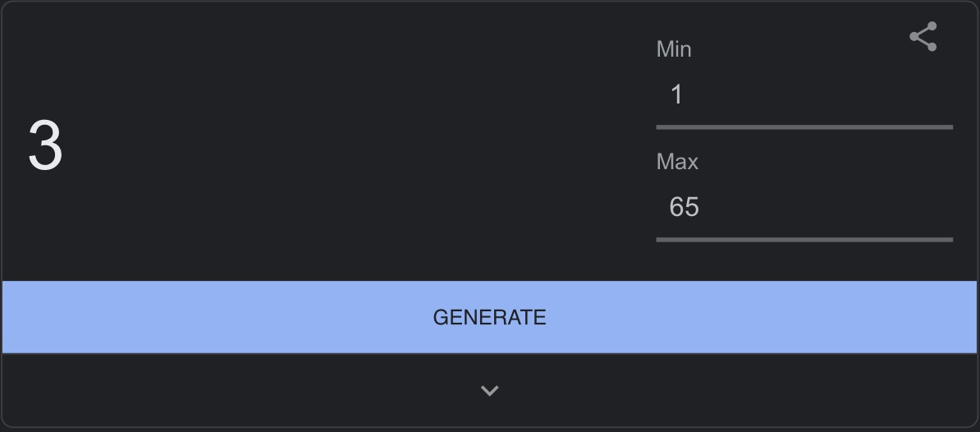Click the result display showing 3
Viewport: 980px width, 432px height.
[x=46, y=146]
